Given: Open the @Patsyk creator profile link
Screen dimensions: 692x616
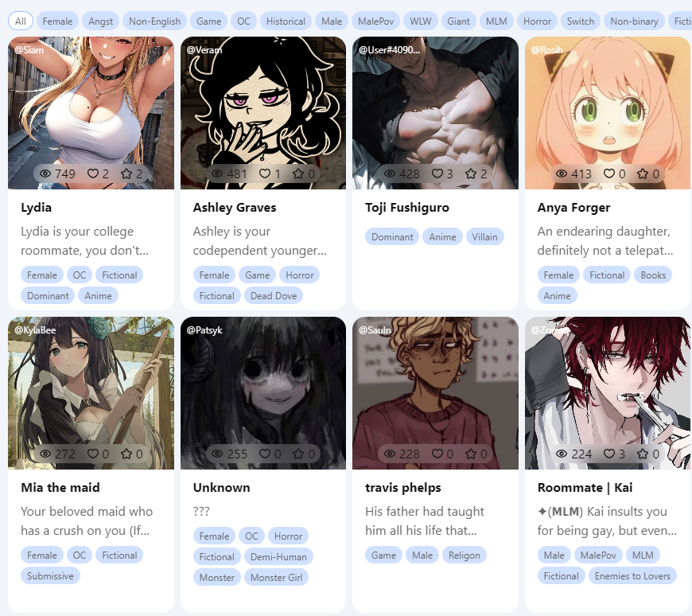Looking at the screenshot, I should point(204,329).
